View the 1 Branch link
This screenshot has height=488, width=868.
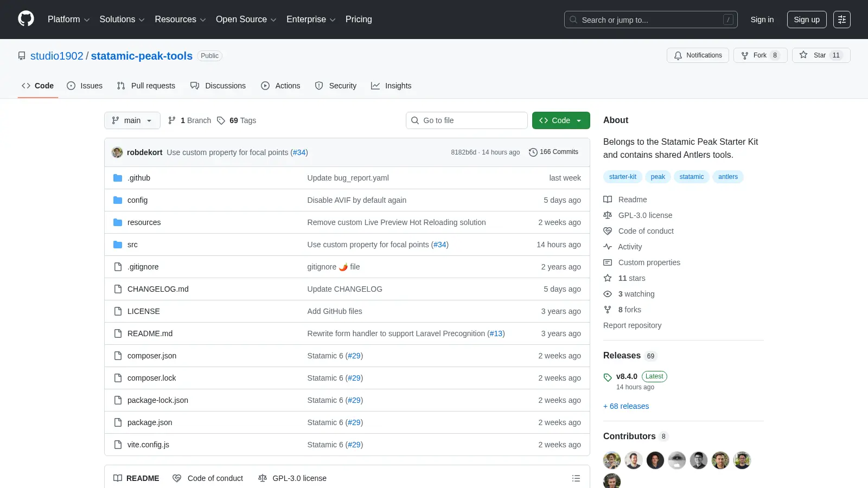point(189,120)
